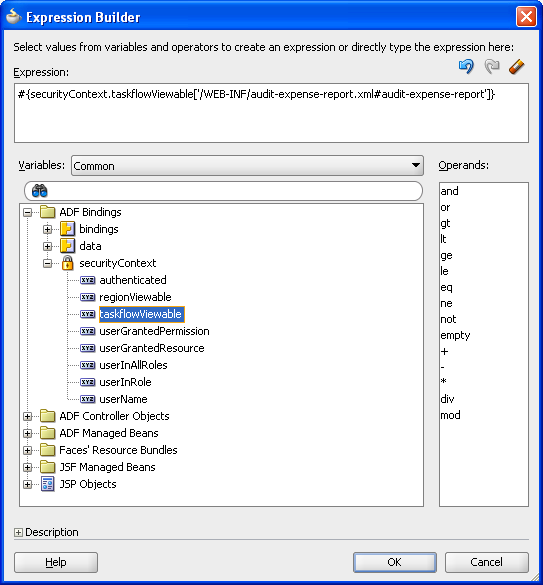
Task: Close the Expression Builder dialog
Action: coord(526,17)
